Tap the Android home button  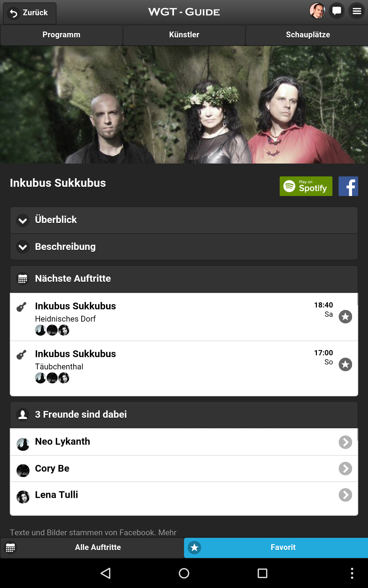coord(184,573)
